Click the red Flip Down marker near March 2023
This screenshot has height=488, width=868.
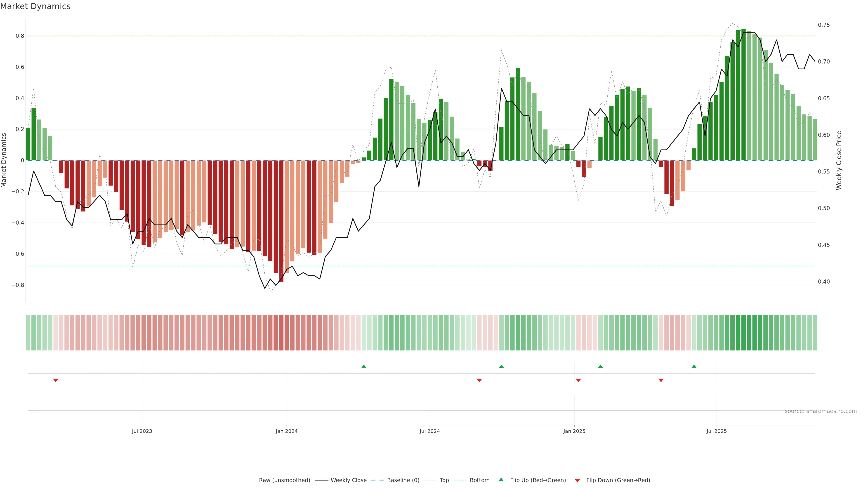[56, 380]
